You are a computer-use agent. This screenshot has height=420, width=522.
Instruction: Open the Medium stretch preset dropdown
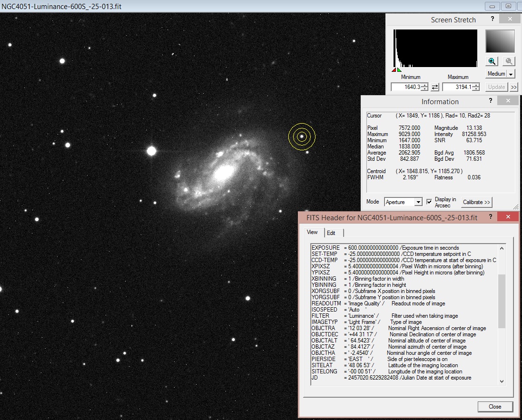tap(510, 73)
